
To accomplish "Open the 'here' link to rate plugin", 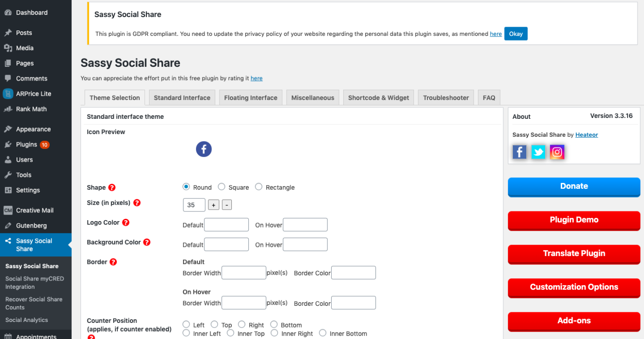I will click(x=257, y=78).
